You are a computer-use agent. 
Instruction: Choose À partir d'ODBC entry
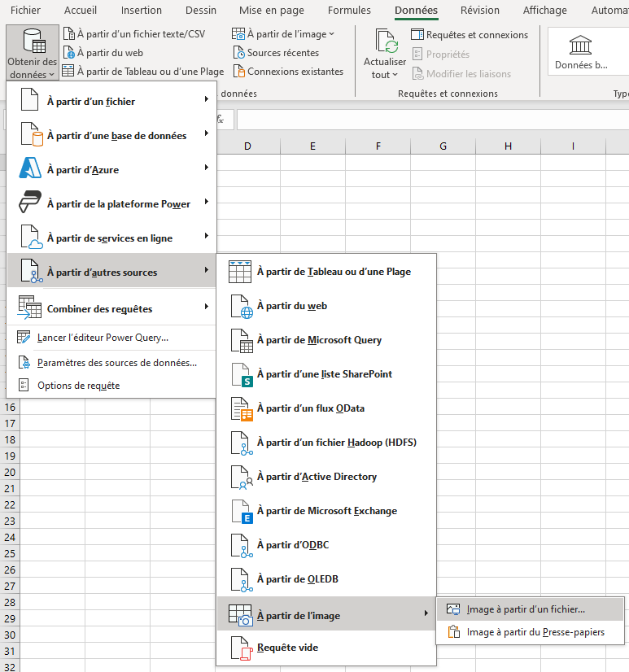point(326,545)
